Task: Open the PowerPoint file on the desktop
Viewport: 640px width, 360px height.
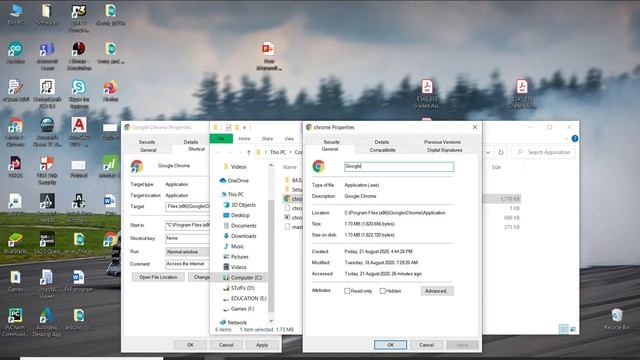Action: point(268,56)
